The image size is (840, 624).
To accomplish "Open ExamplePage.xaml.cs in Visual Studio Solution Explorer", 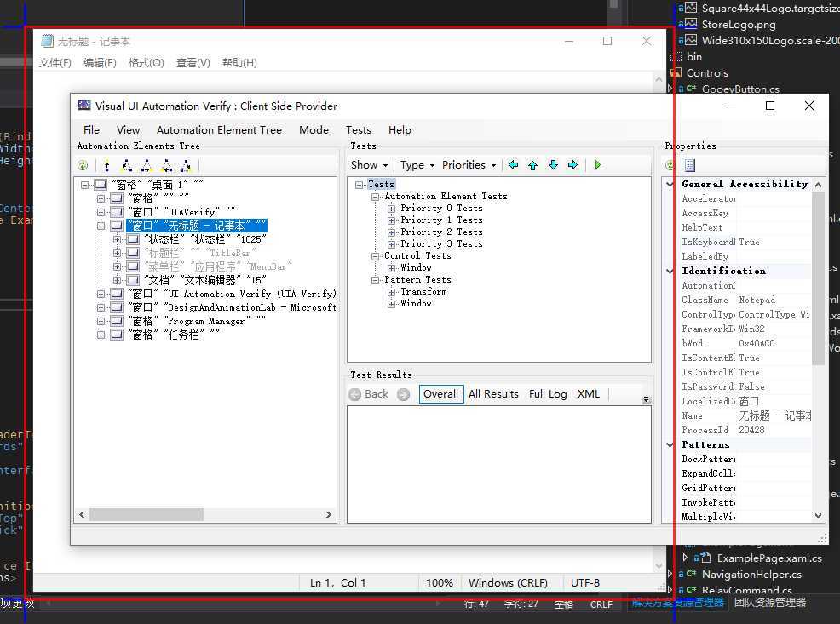I will click(x=769, y=558).
